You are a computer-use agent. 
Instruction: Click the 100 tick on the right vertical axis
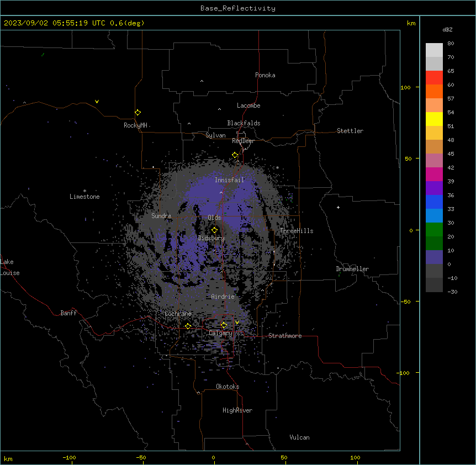(405, 87)
